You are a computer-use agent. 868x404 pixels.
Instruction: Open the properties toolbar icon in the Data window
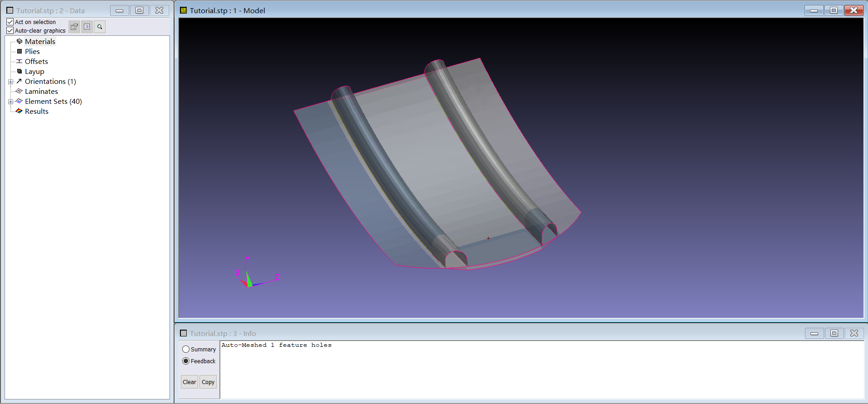point(74,27)
